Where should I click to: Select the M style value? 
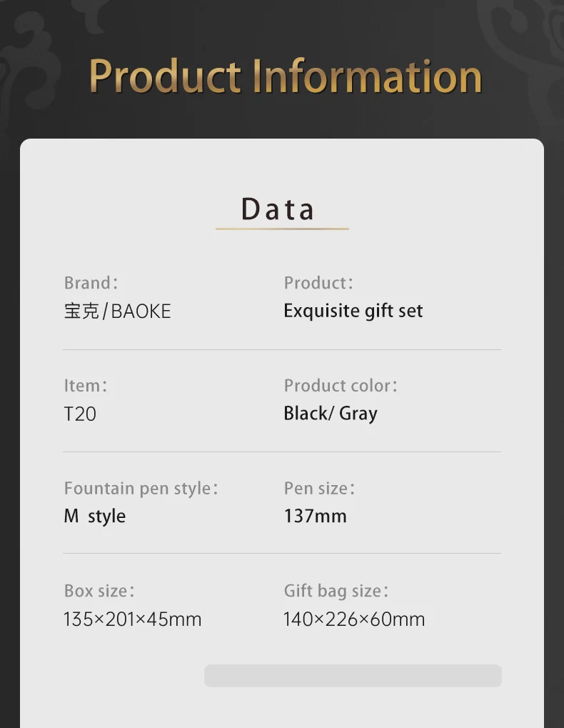(x=95, y=517)
